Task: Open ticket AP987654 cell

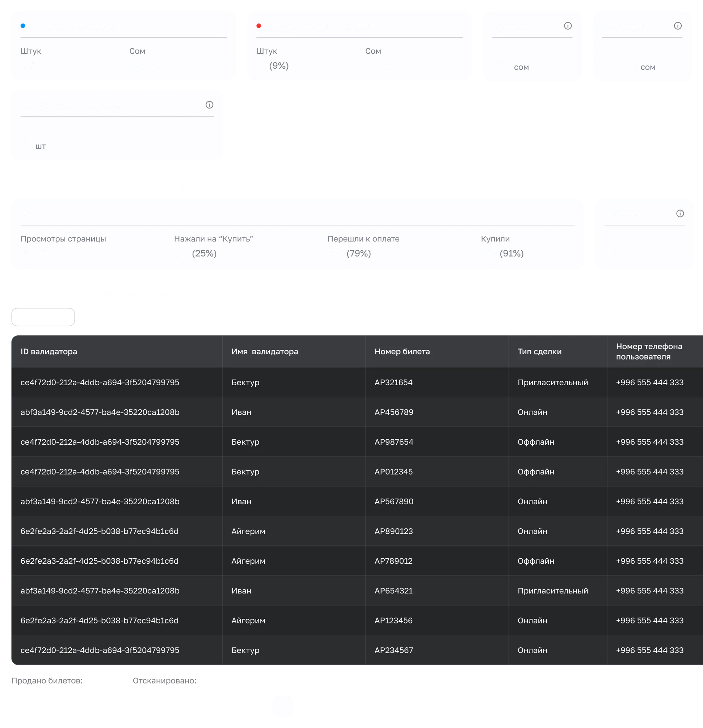Action: coord(394,442)
